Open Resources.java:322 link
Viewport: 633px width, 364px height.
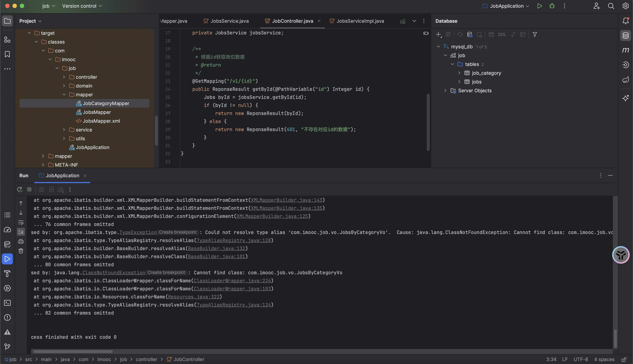point(194,297)
